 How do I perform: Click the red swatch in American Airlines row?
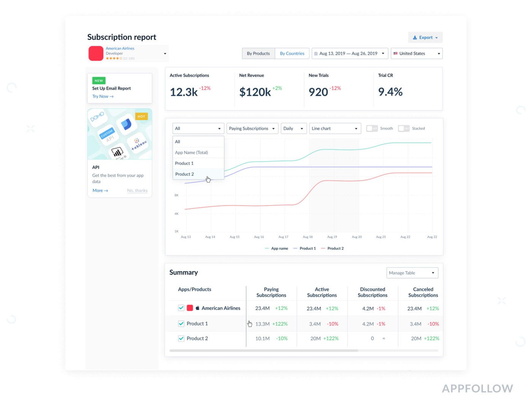point(190,308)
